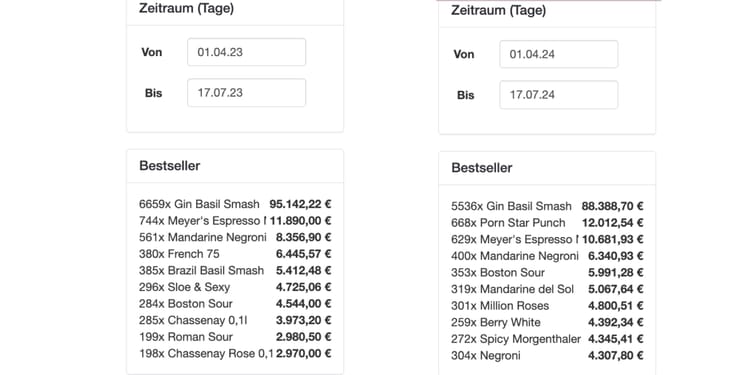
Task: Click the 301x Million Roses row
Action: (547, 306)
